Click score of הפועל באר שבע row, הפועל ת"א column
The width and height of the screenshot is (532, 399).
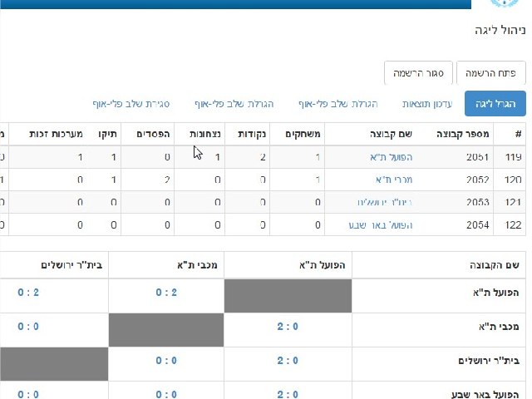coord(288,394)
